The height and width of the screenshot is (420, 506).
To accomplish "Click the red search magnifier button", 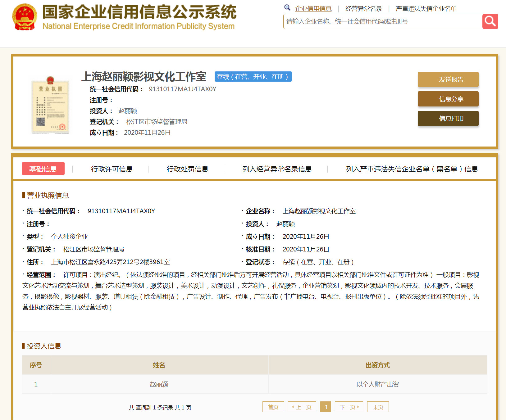I will [490, 21].
